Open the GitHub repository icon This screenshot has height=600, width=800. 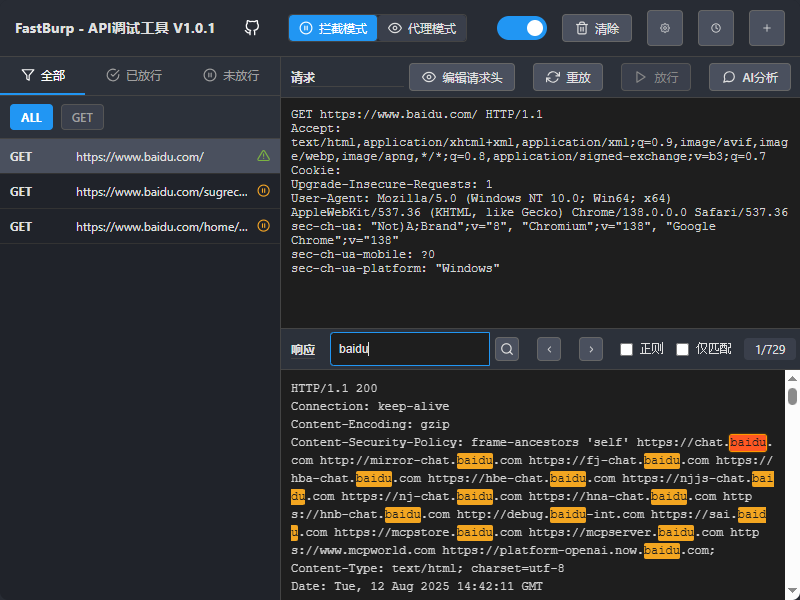[x=252, y=28]
